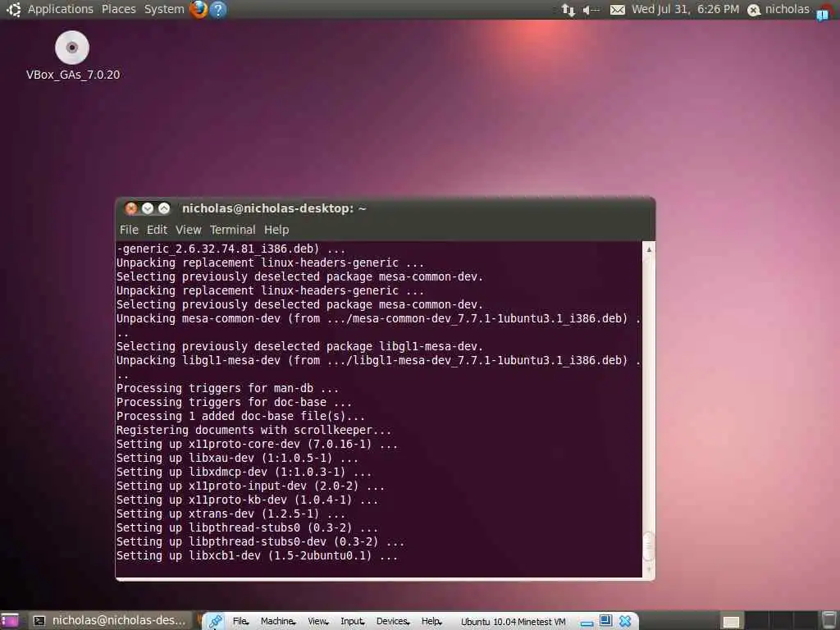
Task: Open the Help question mark launcher
Action: tap(218, 9)
